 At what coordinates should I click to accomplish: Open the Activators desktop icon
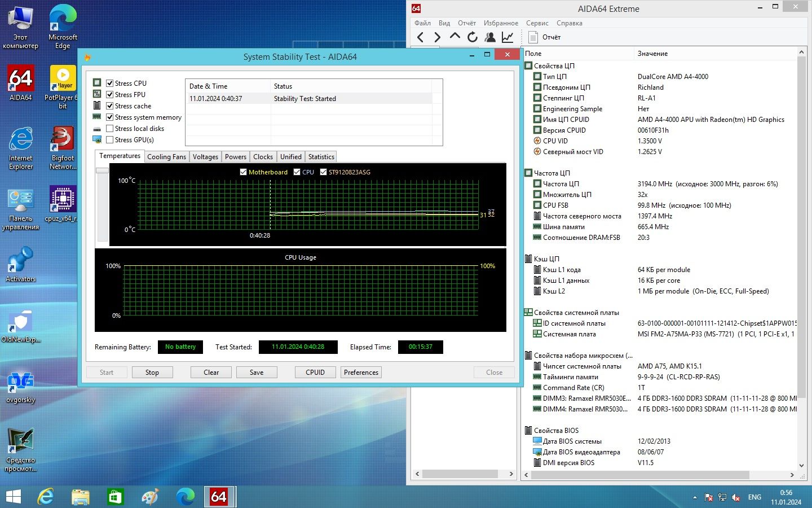click(21, 264)
